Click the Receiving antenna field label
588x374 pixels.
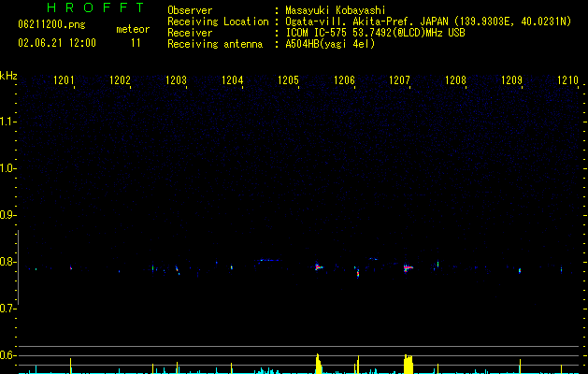215,44
